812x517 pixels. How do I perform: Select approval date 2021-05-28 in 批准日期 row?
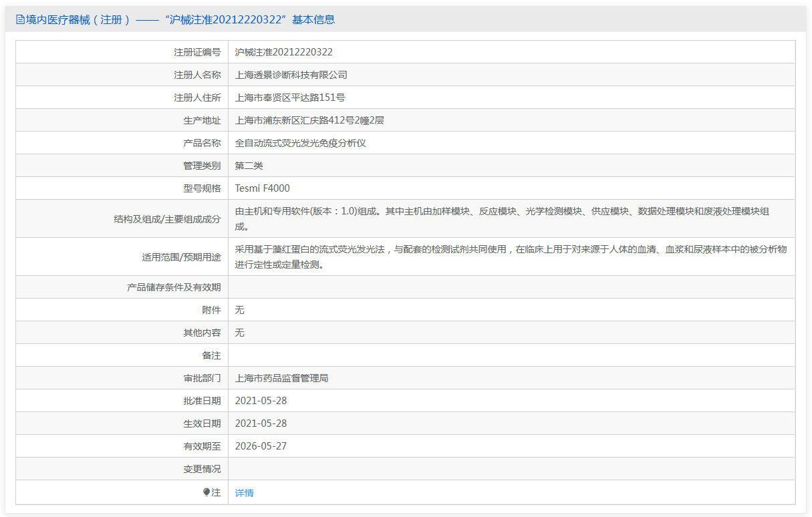(261, 401)
